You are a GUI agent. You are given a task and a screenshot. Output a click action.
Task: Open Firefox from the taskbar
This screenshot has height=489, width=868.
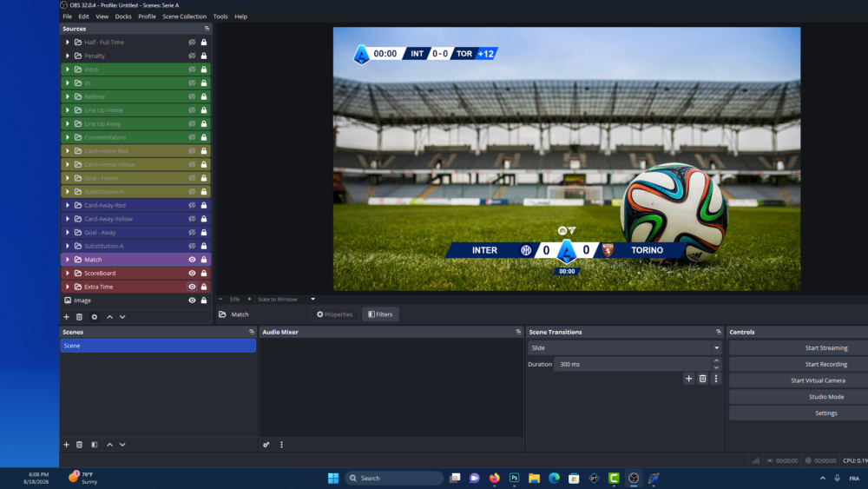(495, 478)
